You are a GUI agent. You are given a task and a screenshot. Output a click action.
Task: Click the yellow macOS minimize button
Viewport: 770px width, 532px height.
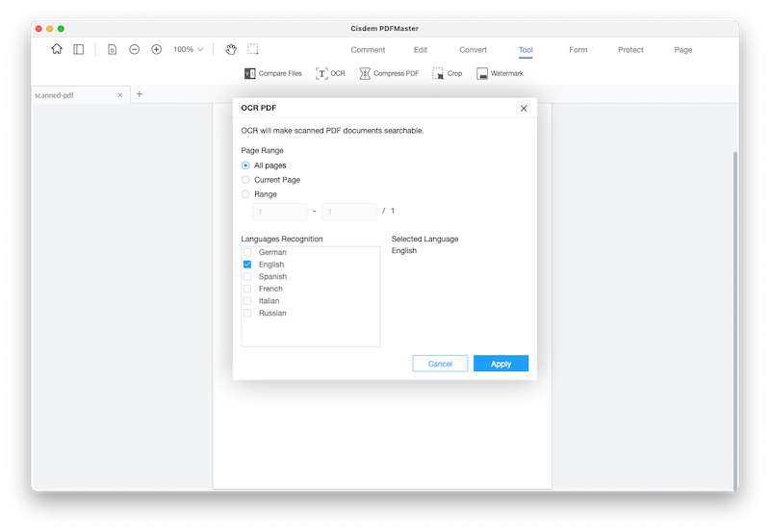[x=50, y=29]
